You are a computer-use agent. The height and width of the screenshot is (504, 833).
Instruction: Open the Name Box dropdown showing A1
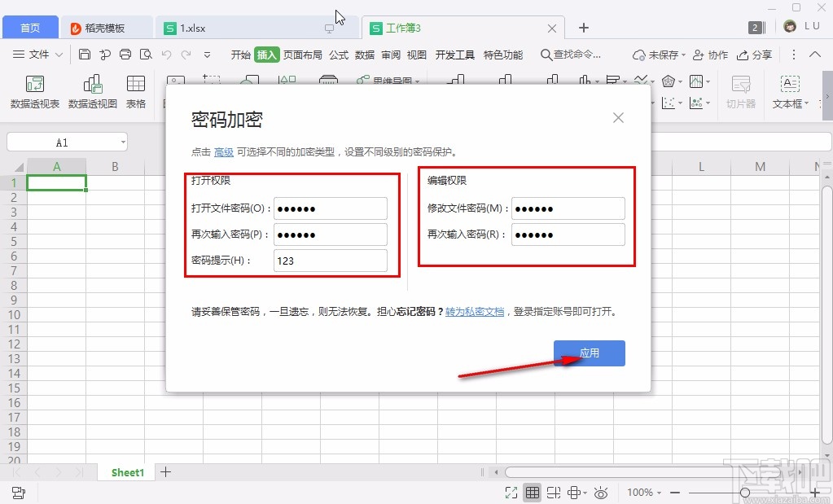coord(123,141)
